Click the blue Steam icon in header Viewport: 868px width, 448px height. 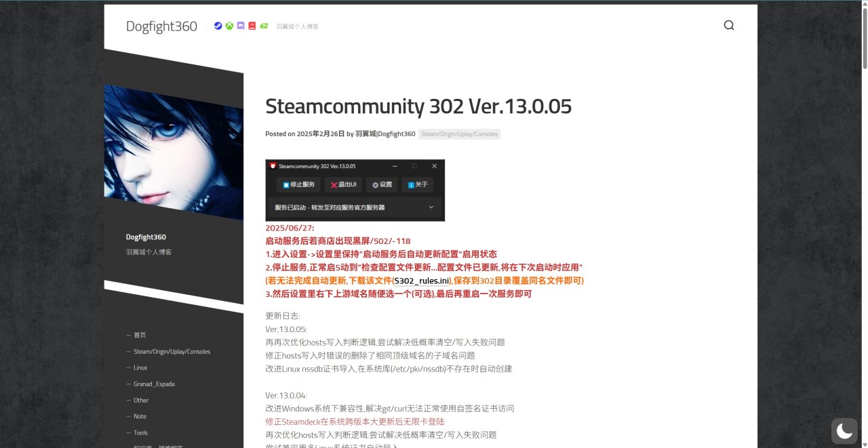(218, 26)
